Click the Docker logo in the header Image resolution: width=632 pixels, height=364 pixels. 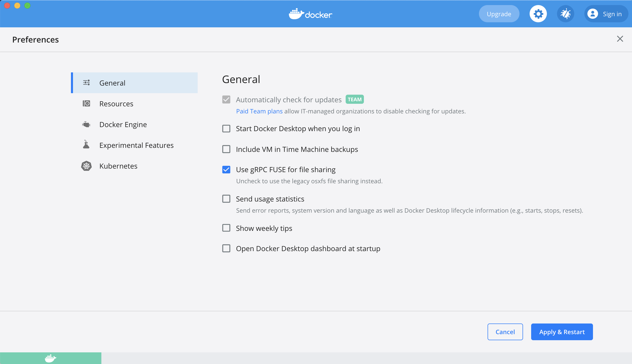pyautogui.click(x=311, y=14)
